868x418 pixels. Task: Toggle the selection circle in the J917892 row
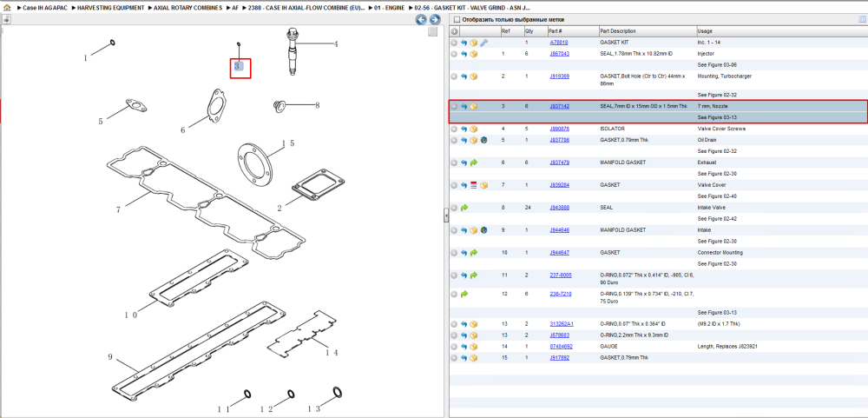pos(454,357)
